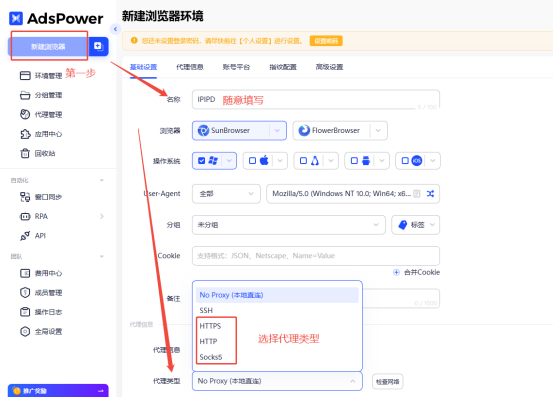
Task: Click the shuffle User-Agent icon
Action: click(430, 194)
